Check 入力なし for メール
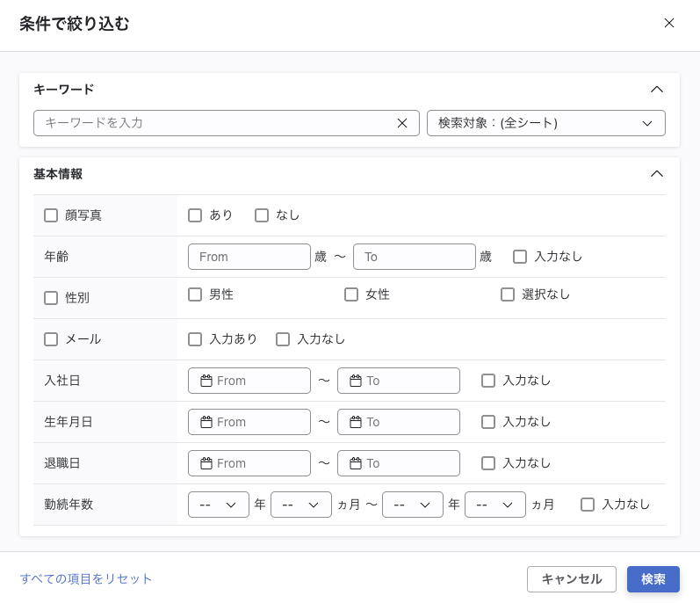Image resolution: width=700 pixels, height=603 pixels. (283, 339)
